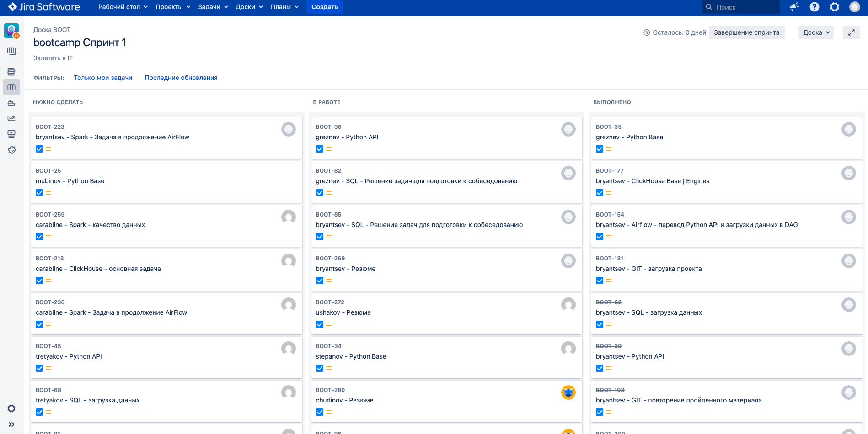The image size is (868, 434).
Task: Click the task type checkbox on BOOT-108
Action: [600, 412]
